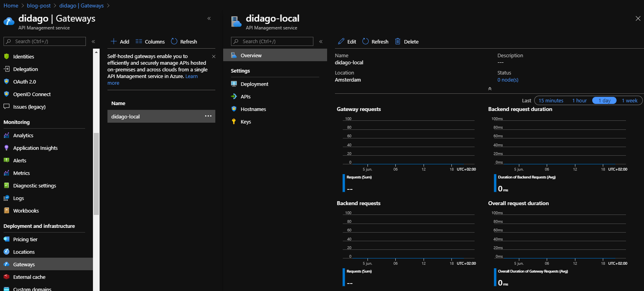This screenshot has height=291, width=644.
Task: Set time range to 1 week
Action: [629, 101]
